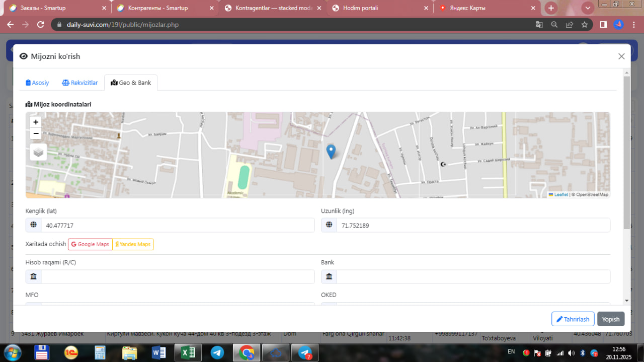Open location in Yandex Maps

point(133,244)
